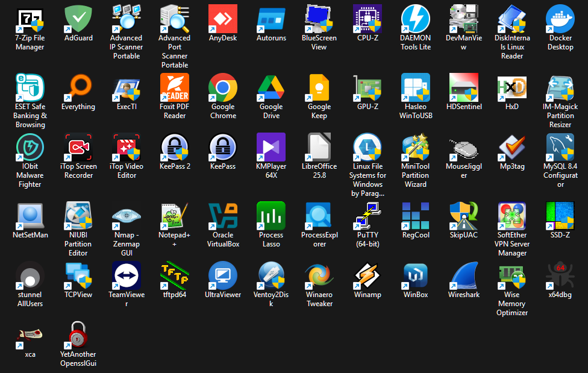
Task: Click the AdGuard shield icon
Action: [78, 19]
